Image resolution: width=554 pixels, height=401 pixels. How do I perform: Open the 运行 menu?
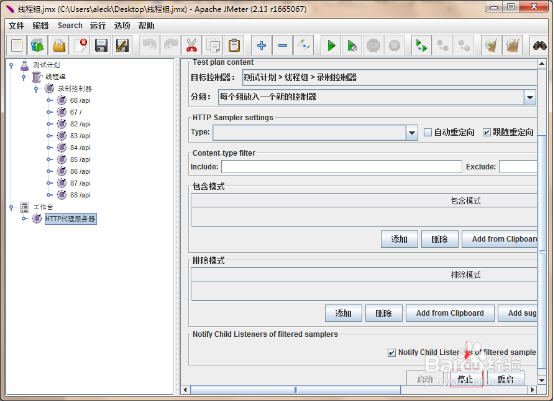point(98,25)
